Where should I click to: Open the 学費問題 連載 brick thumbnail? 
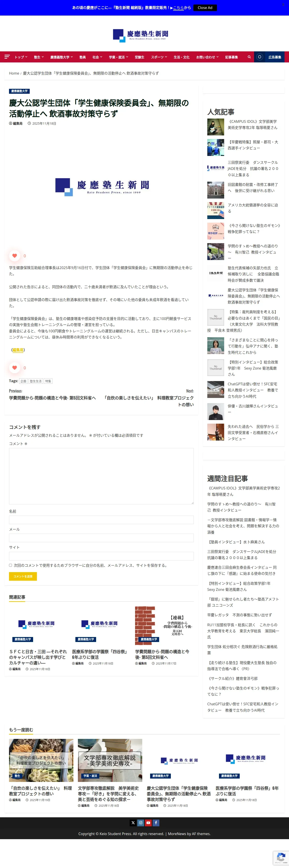(x=164, y=626)
